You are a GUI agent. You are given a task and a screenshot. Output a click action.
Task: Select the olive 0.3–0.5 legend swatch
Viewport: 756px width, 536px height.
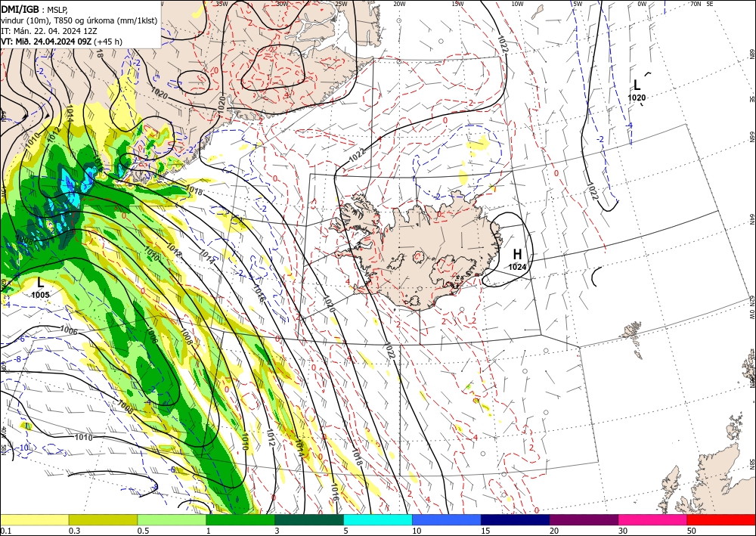[103, 519]
